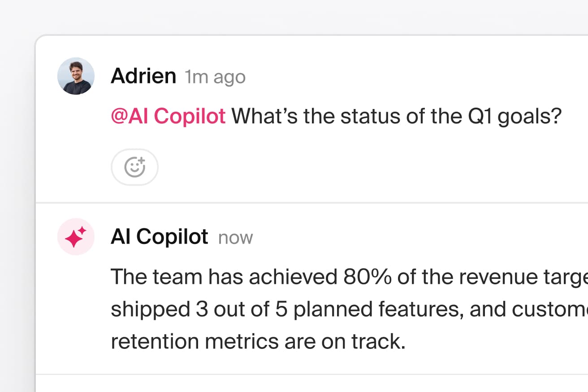This screenshot has width=588, height=392.
Task: Click "The team" starting the reply
Action: coord(157,277)
